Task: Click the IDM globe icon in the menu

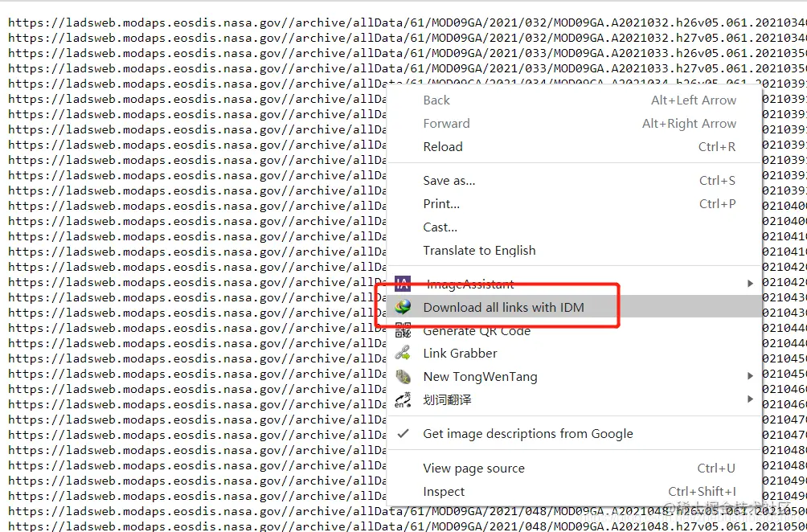Action: point(403,307)
